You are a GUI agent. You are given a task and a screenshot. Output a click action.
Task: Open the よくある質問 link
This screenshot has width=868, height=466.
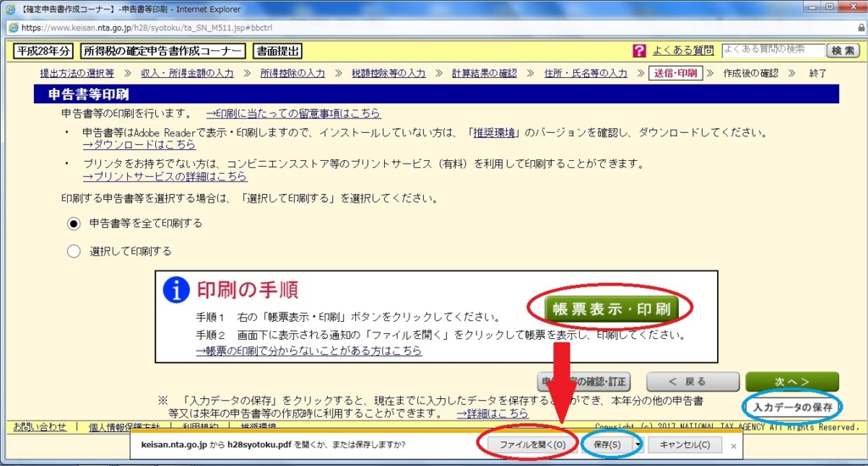coord(683,50)
